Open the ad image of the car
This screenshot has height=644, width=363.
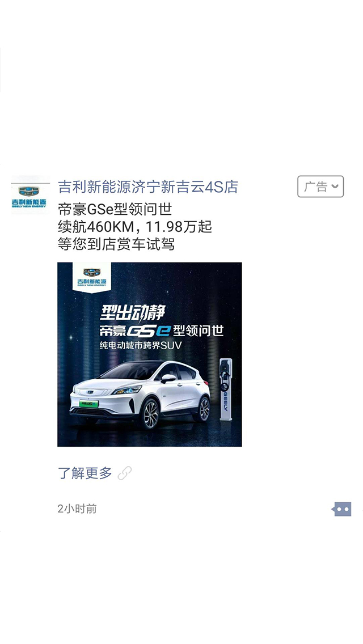tap(150, 354)
